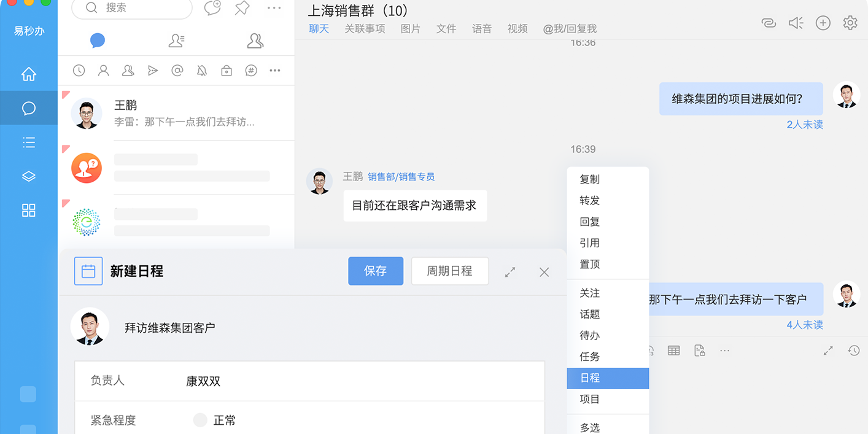This screenshot has height=434, width=868.
Task: Select the 正常 urgency radio button
Action: pyautogui.click(x=200, y=420)
